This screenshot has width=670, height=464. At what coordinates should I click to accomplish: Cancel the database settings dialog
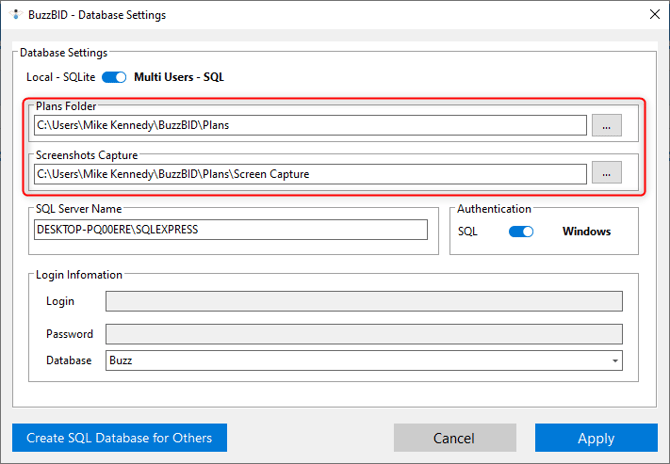point(454,438)
